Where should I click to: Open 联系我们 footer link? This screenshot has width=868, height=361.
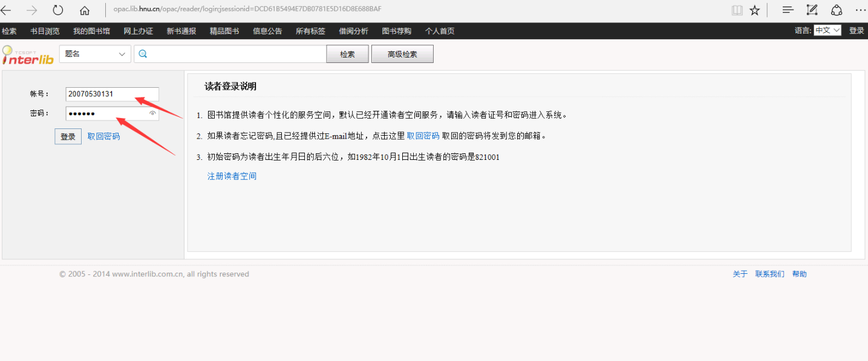point(769,274)
